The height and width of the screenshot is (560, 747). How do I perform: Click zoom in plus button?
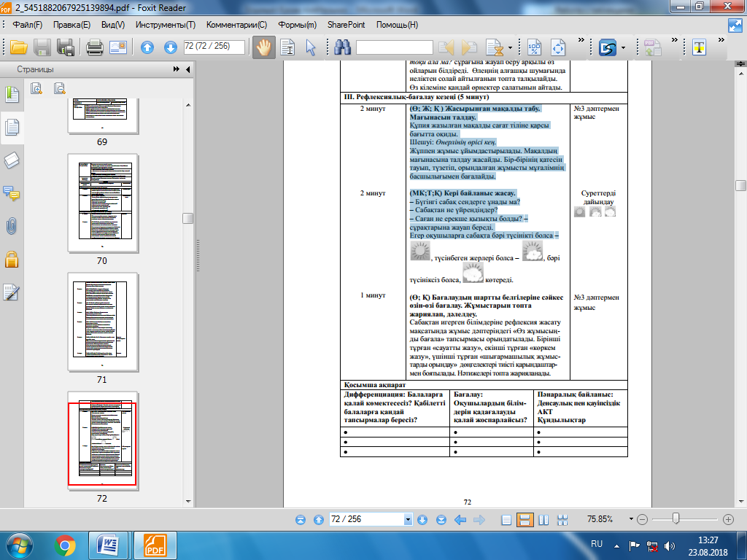(x=728, y=519)
